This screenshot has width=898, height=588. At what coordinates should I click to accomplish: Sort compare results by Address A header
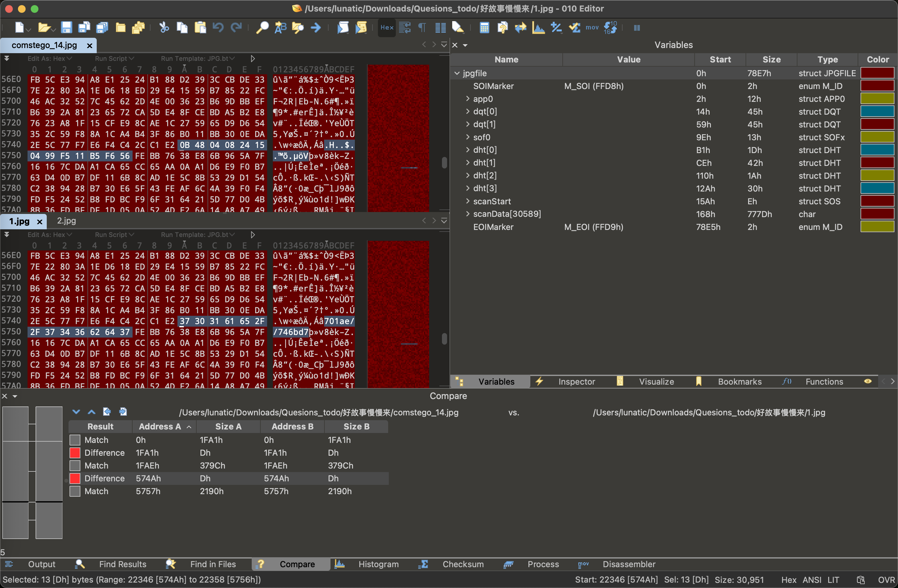[x=160, y=427]
